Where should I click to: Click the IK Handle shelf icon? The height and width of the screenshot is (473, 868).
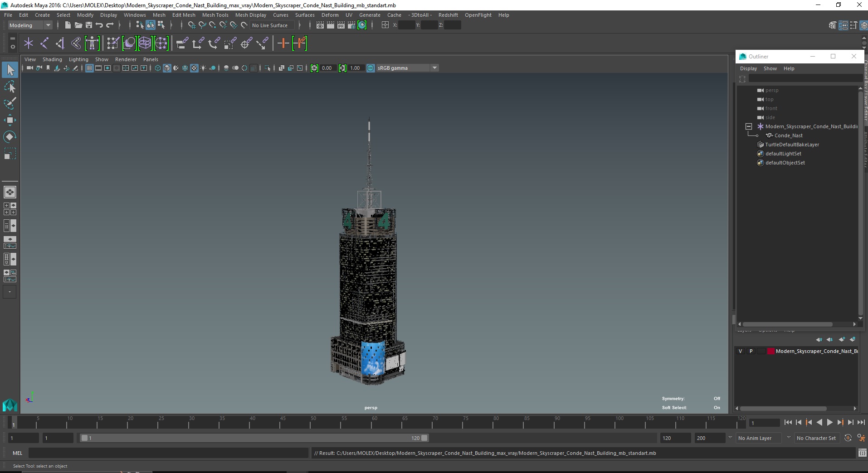click(60, 43)
